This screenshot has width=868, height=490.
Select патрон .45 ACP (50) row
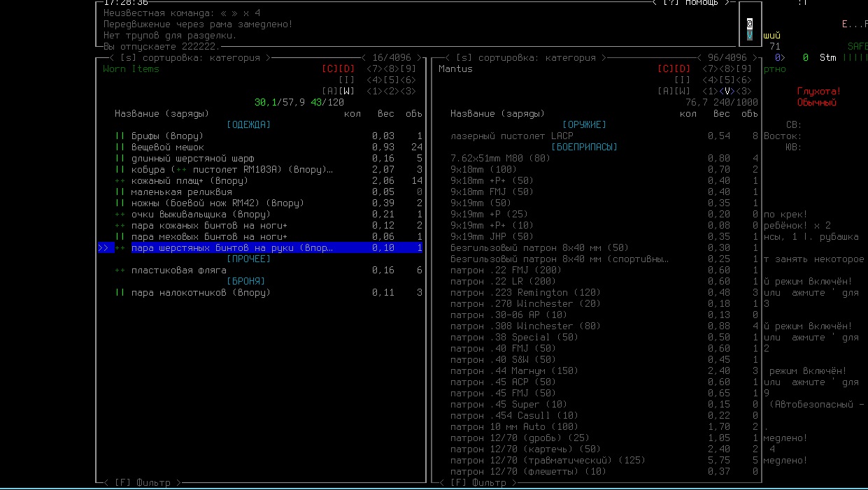[604, 382]
